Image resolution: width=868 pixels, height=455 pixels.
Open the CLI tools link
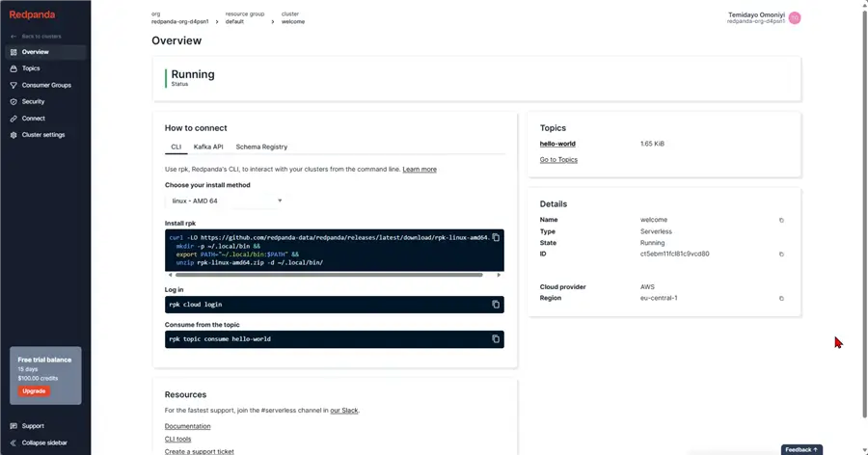pos(177,439)
